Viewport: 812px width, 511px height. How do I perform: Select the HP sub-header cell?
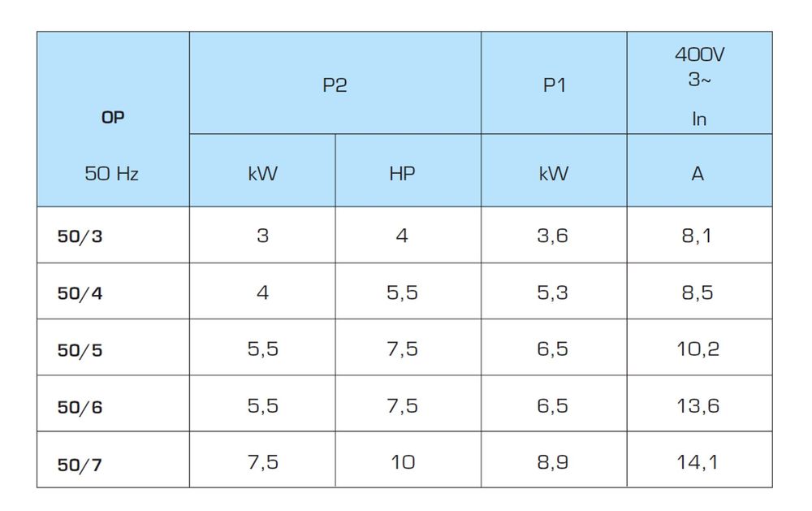(402, 173)
